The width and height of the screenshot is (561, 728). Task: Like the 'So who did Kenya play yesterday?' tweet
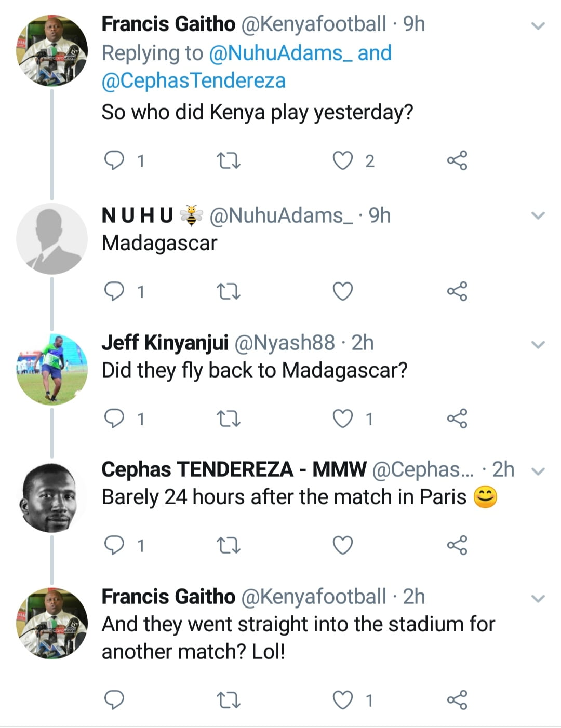click(342, 161)
